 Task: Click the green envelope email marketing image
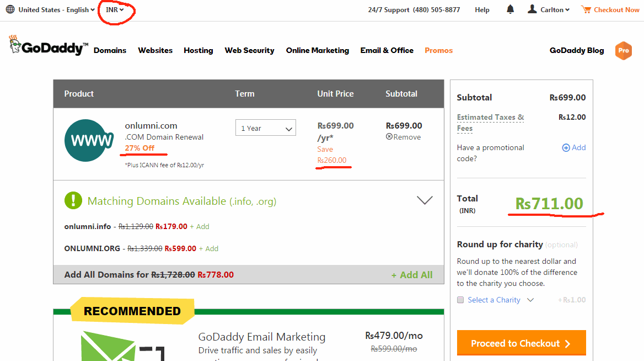pyautogui.click(x=108, y=346)
